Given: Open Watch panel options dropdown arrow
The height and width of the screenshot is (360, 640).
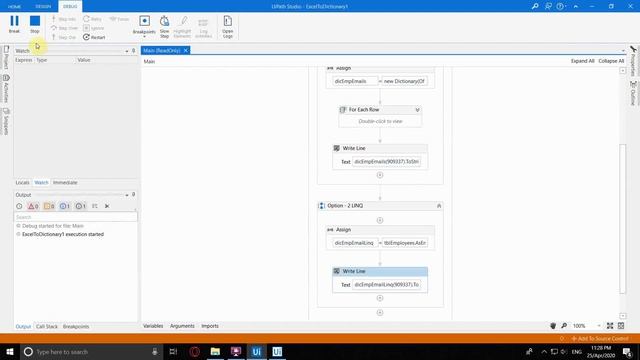Looking at the screenshot, I should (127, 51).
